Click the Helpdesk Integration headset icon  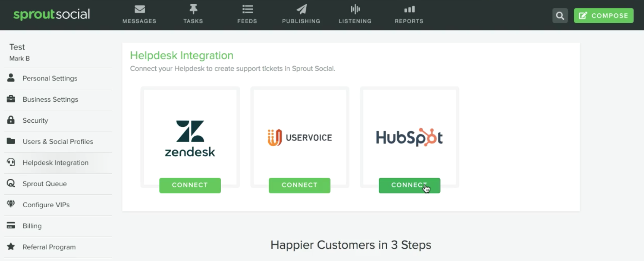coord(11,162)
